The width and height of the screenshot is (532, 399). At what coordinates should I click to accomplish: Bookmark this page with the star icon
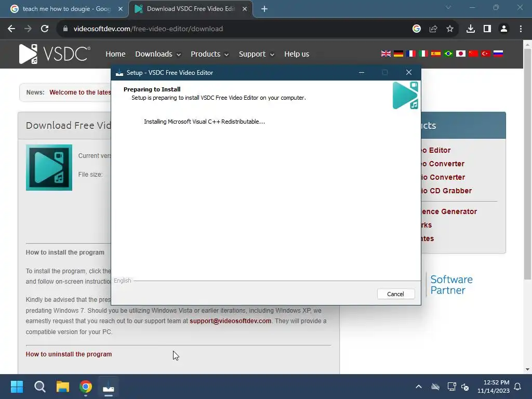[450, 29]
